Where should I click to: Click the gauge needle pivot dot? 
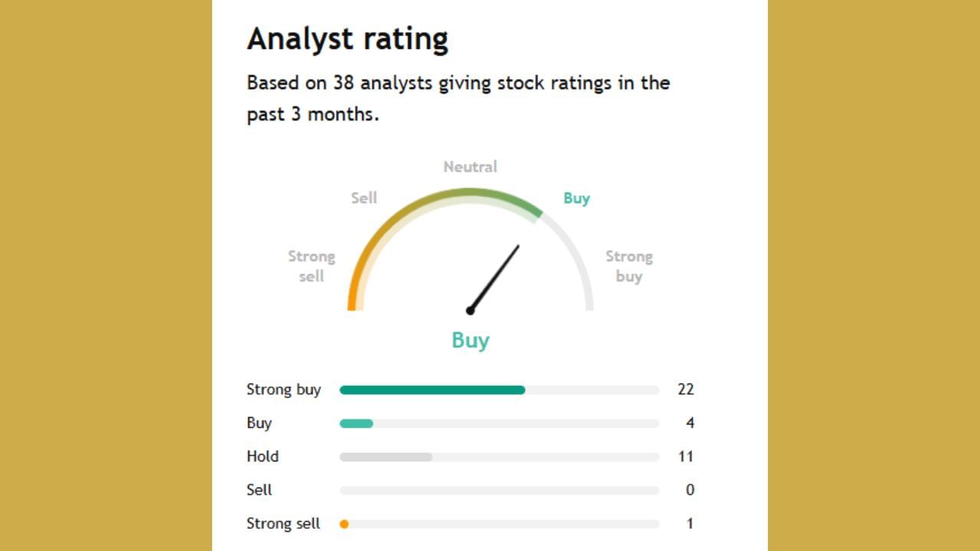[x=470, y=310]
